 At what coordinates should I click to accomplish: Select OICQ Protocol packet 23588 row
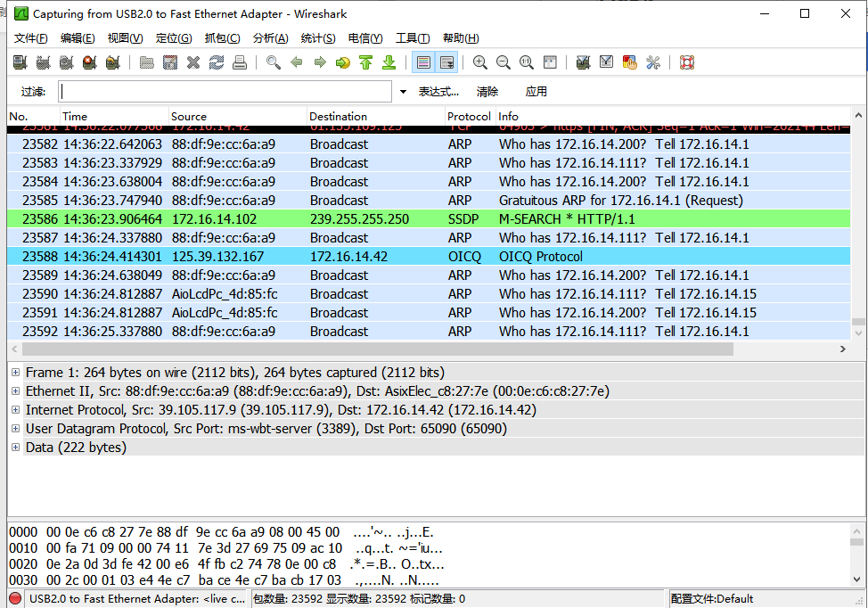point(429,257)
